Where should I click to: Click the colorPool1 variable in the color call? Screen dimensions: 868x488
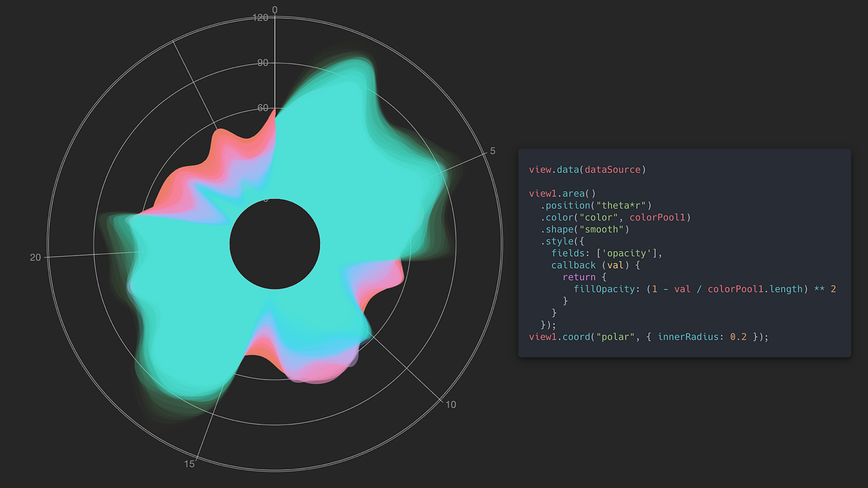(660, 217)
